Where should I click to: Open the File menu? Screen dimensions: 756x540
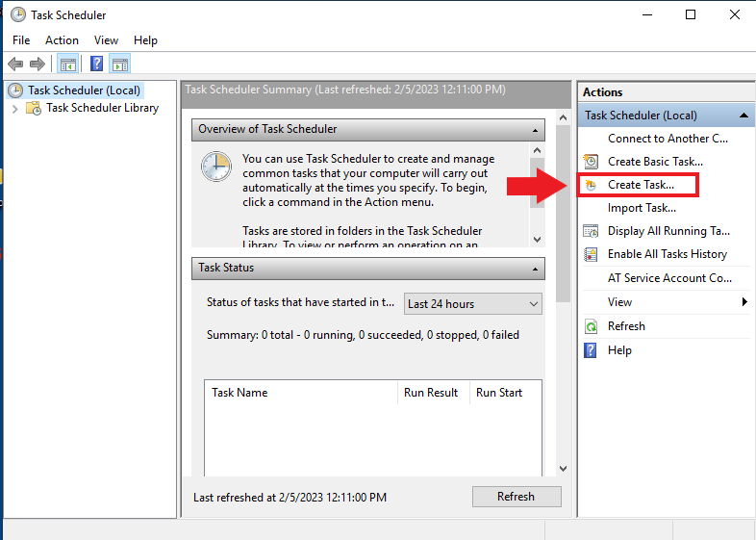[21, 40]
